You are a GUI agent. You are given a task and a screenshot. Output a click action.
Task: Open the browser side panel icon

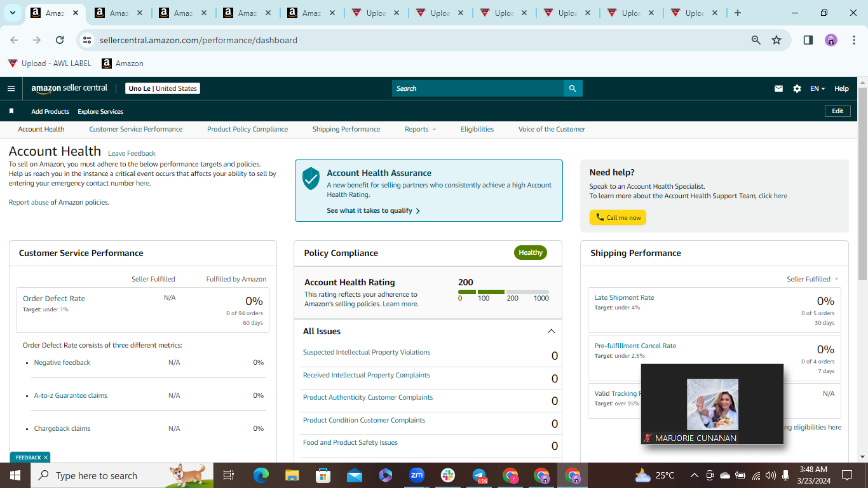(x=808, y=40)
